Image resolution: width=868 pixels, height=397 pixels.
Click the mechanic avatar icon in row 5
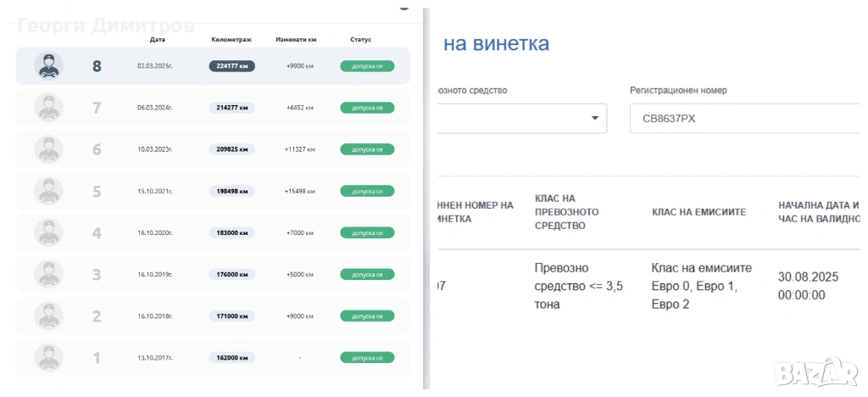click(48, 191)
